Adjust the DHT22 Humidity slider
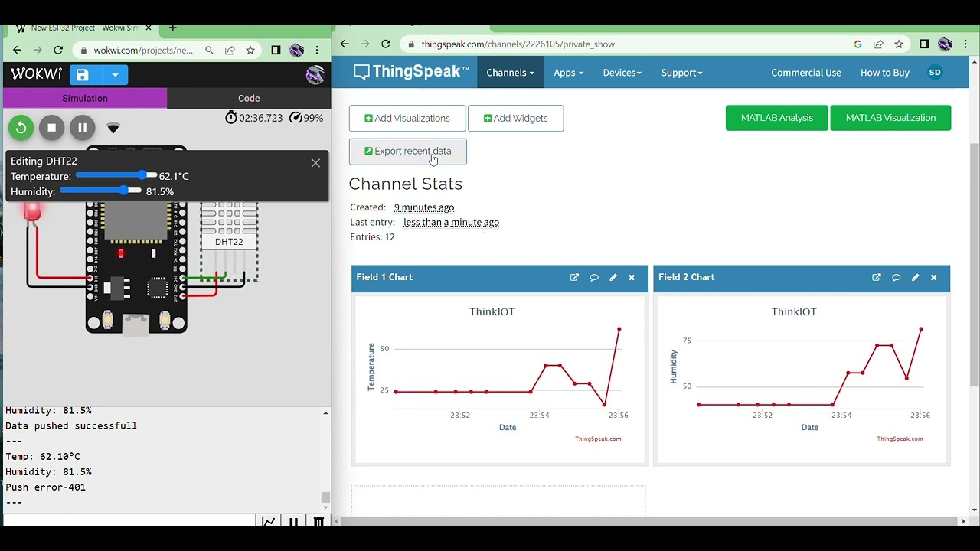 click(x=100, y=191)
